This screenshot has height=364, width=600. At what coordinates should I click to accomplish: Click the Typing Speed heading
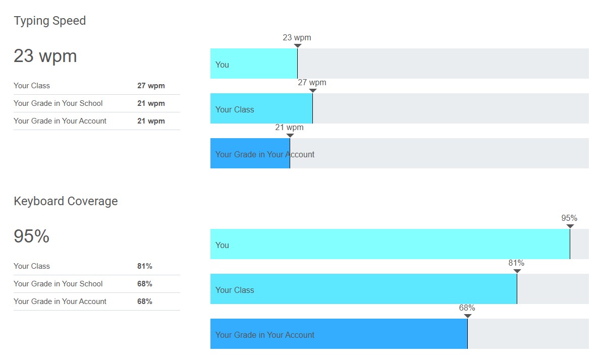click(x=50, y=21)
